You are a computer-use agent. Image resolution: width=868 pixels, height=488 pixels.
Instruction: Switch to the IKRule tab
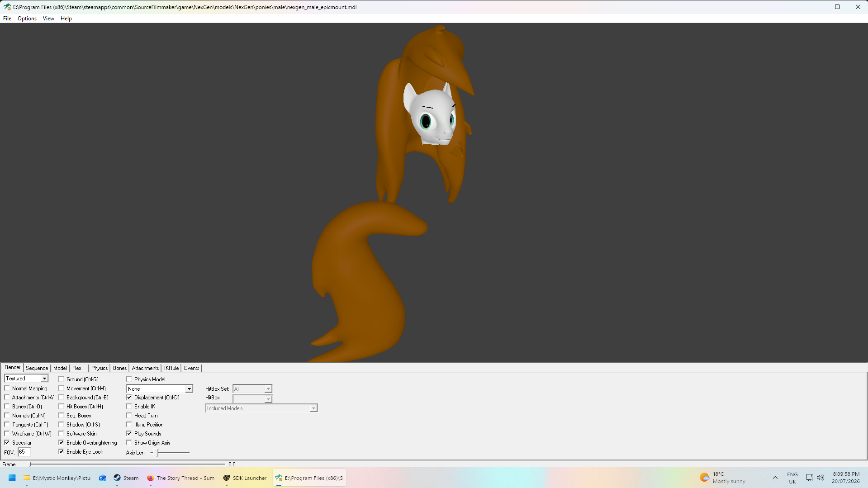tap(171, 368)
